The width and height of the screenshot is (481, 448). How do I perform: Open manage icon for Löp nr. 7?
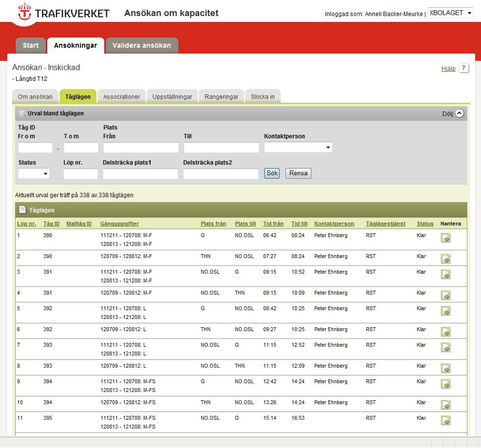pos(445,347)
